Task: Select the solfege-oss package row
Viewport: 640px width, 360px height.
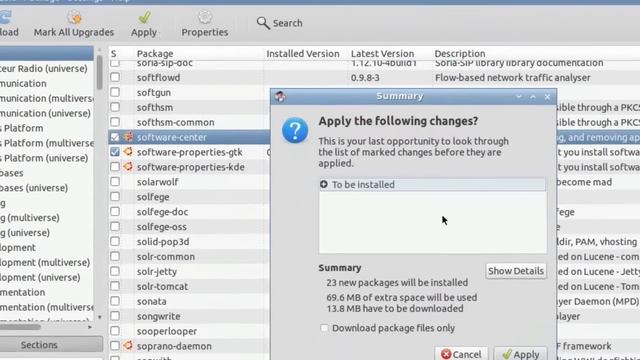Action: 162,227
